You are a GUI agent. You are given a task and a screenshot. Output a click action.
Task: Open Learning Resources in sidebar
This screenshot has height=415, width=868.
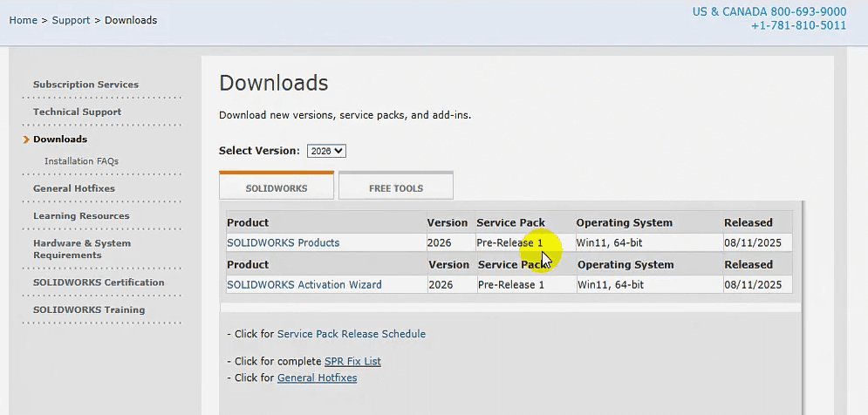click(x=81, y=216)
